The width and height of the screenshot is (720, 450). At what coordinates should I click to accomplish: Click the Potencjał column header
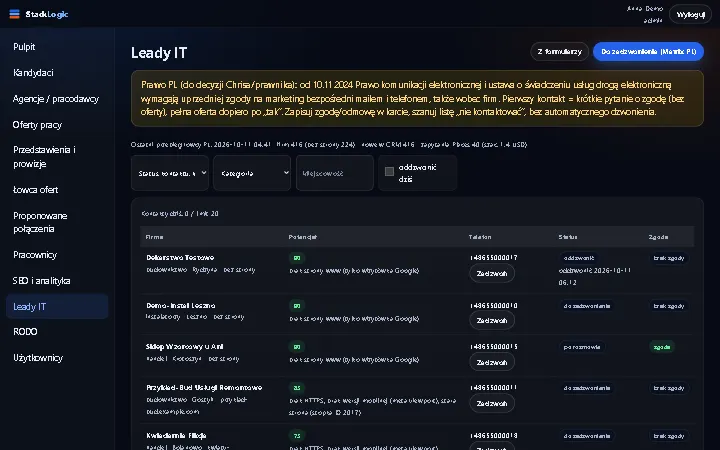(303, 237)
